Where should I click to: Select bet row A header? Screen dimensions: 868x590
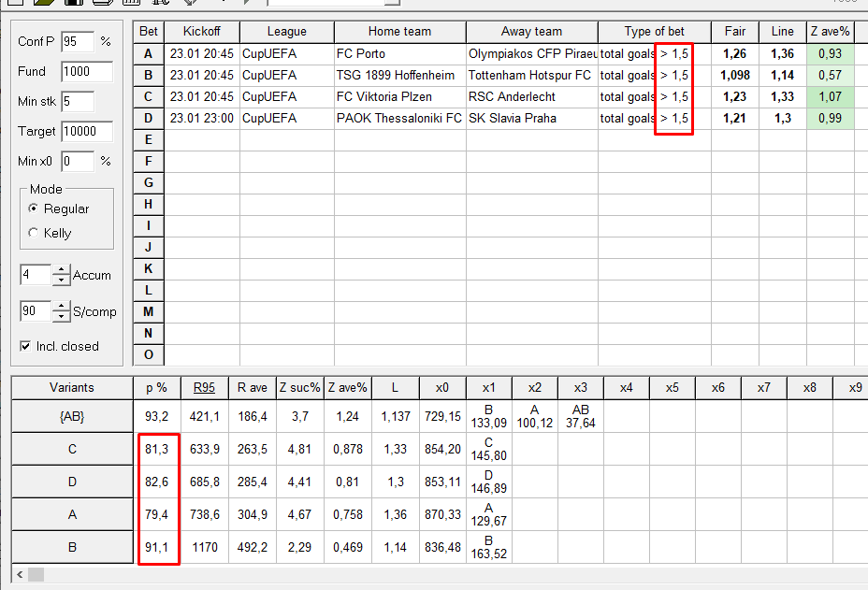point(148,53)
